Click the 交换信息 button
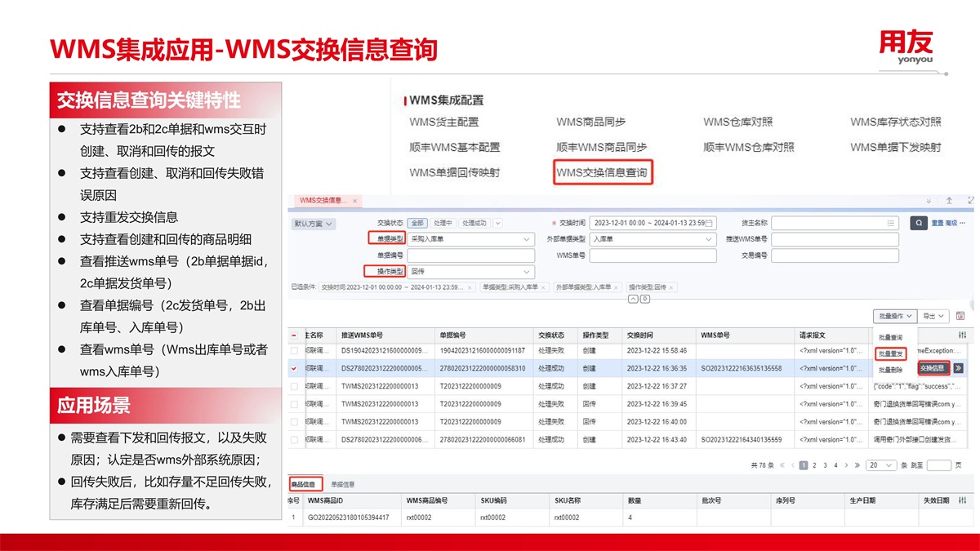The height and width of the screenshot is (551, 980). tap(933, 368)
